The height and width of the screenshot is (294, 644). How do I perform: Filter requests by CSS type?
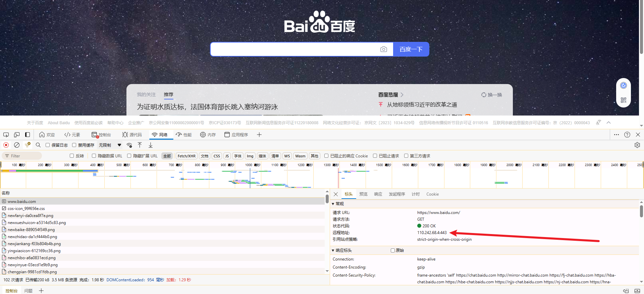pos(217,156)
